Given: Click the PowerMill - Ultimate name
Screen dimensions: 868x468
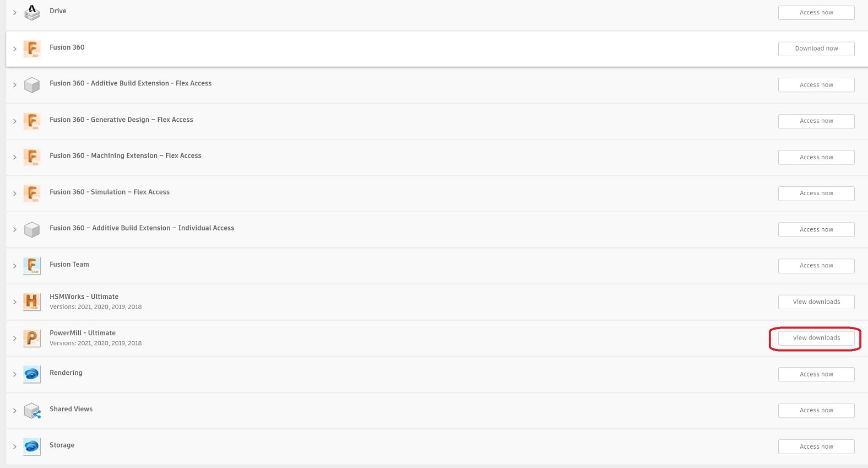Looking at the screenshot, I should (x=83, y=333).
